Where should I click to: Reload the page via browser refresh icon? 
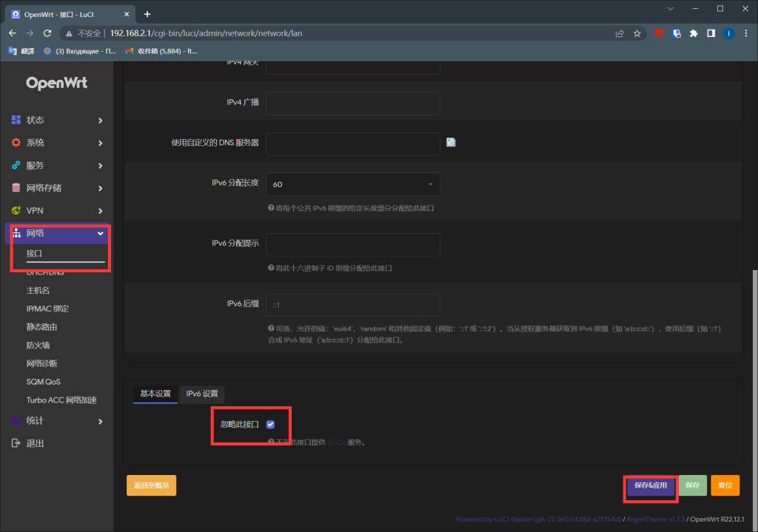pyautogui.click(x=47, y=33)
